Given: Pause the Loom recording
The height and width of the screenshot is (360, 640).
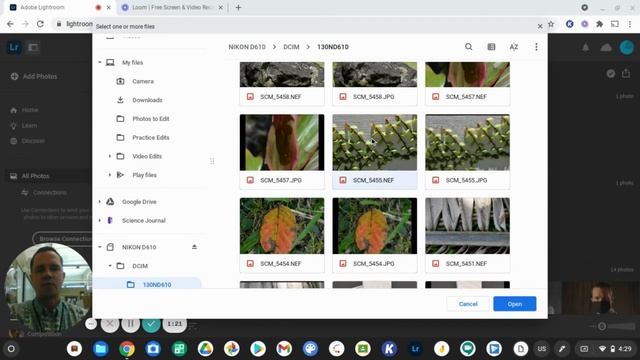Looking at the screenshot, I should point(131,324).
